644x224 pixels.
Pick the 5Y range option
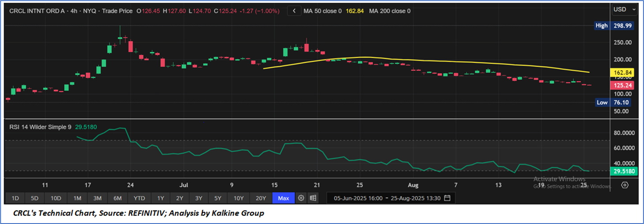(x=219, y=198)
